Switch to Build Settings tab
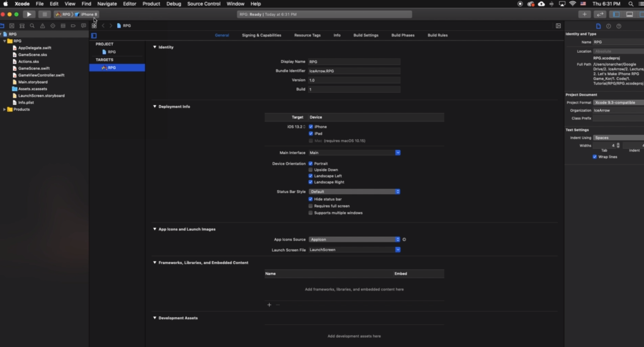The width and height of the screenshot is (644, 347). tap(366, 35)
